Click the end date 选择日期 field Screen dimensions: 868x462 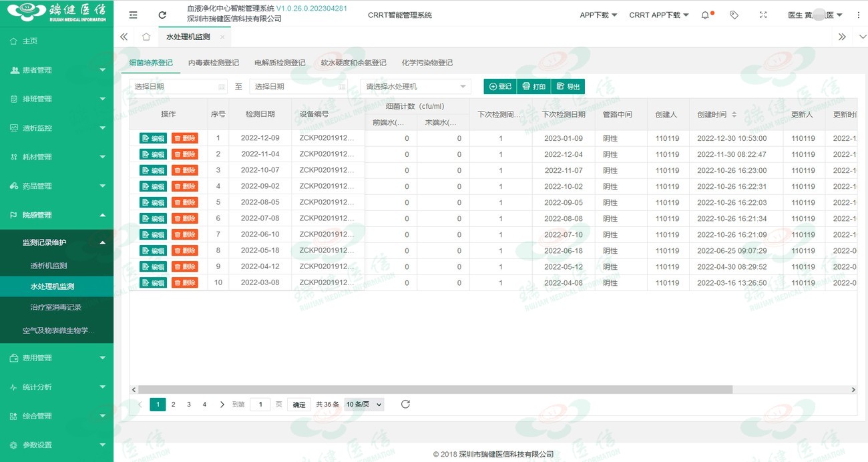[298, 86]
